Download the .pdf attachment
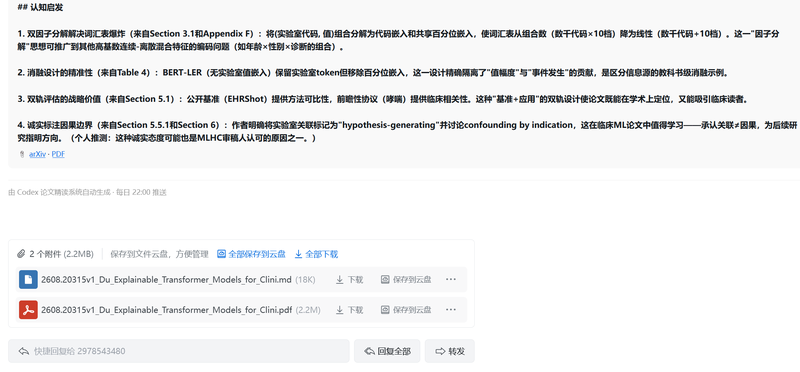The height and width of the screenshot is (372, 800). [349, 310]
